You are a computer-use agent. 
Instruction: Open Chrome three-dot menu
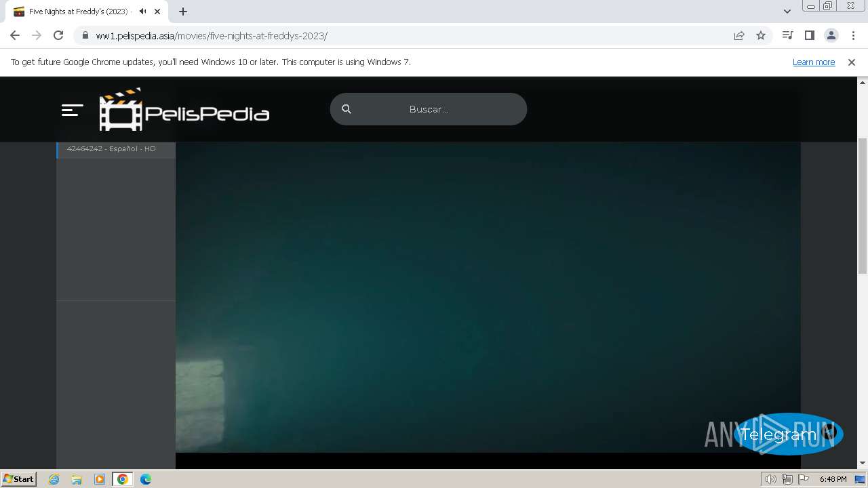coord(853,35)
